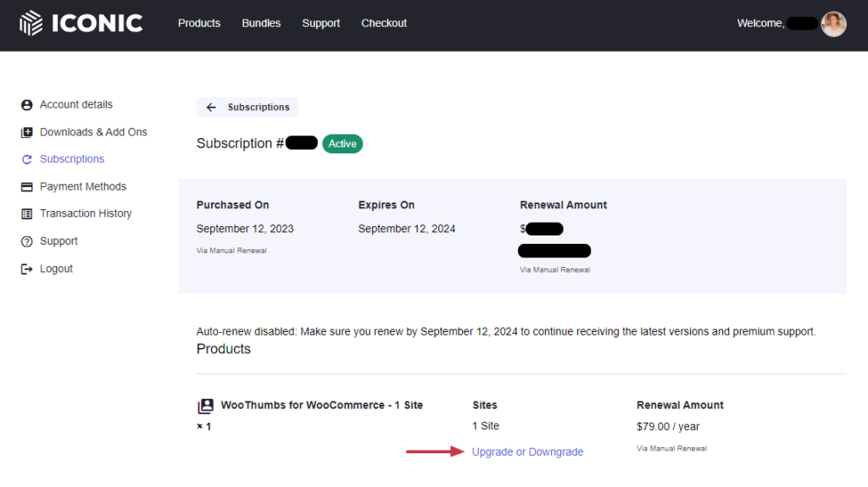Click the green Active status badge
868x487 pixels.
342,144
